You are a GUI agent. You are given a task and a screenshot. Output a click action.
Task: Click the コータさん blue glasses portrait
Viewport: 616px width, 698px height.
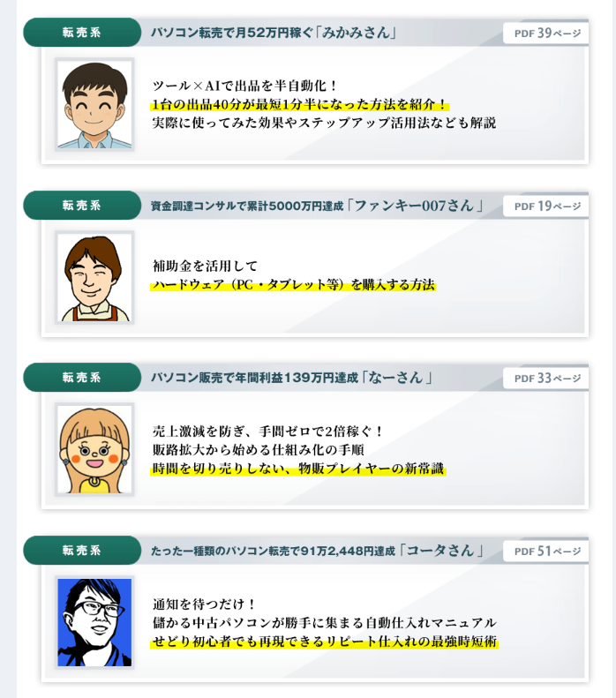tap(94, 622)
